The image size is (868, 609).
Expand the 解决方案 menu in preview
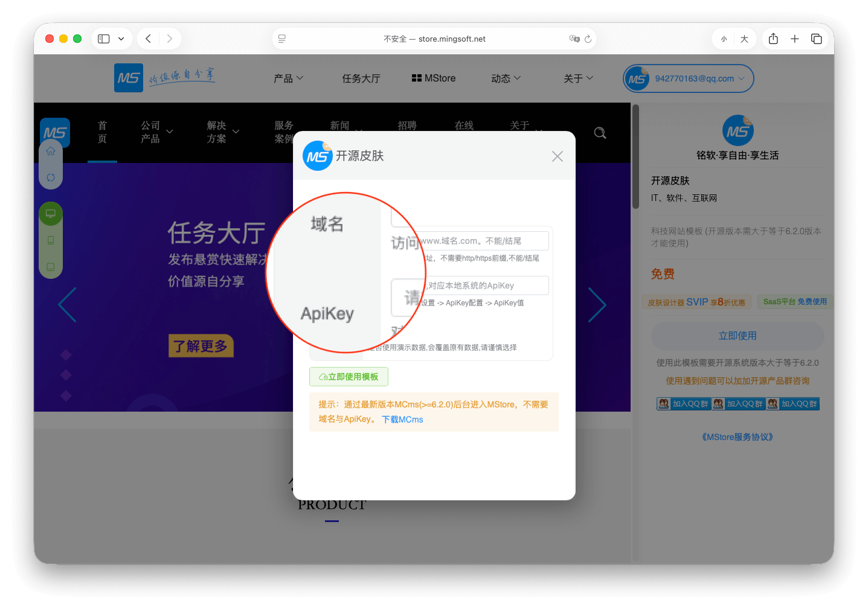(x=223, y=132)
